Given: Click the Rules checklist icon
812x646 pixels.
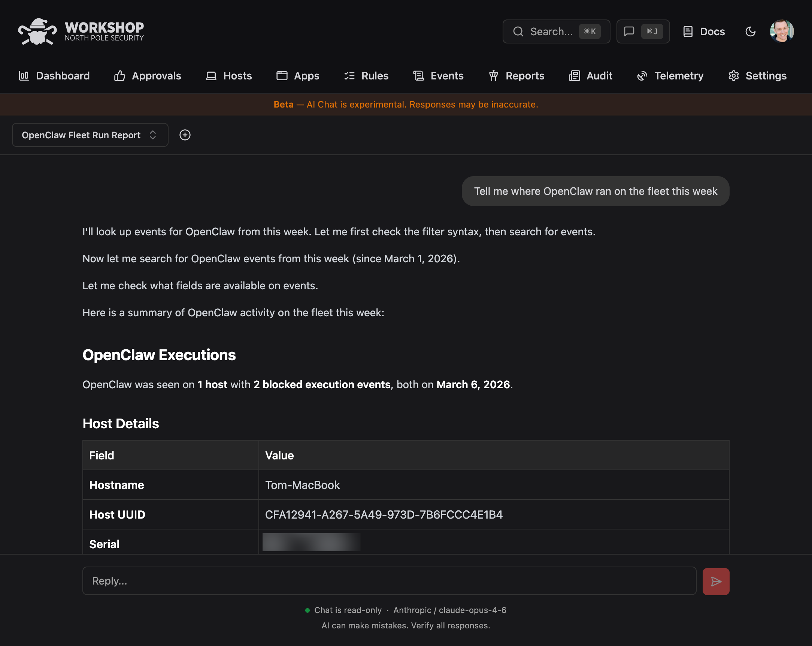Looking at the screenshot, I should pos(350,76).
